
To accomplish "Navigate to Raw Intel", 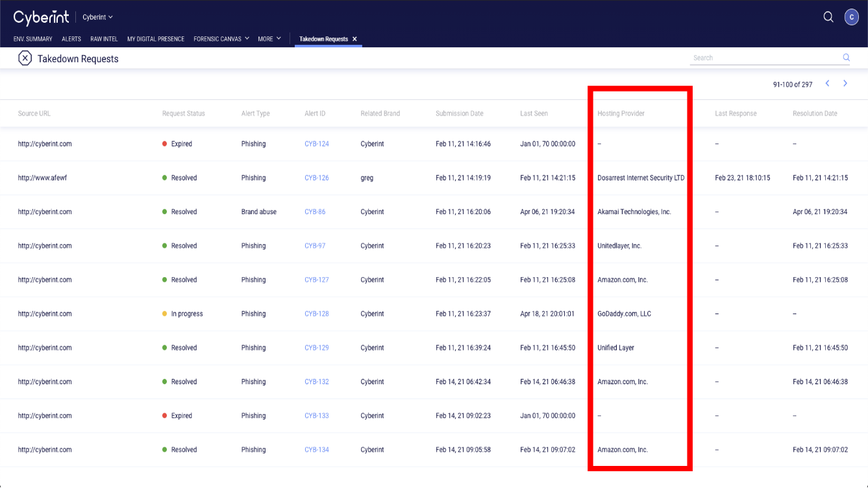I will coord(104,39).
